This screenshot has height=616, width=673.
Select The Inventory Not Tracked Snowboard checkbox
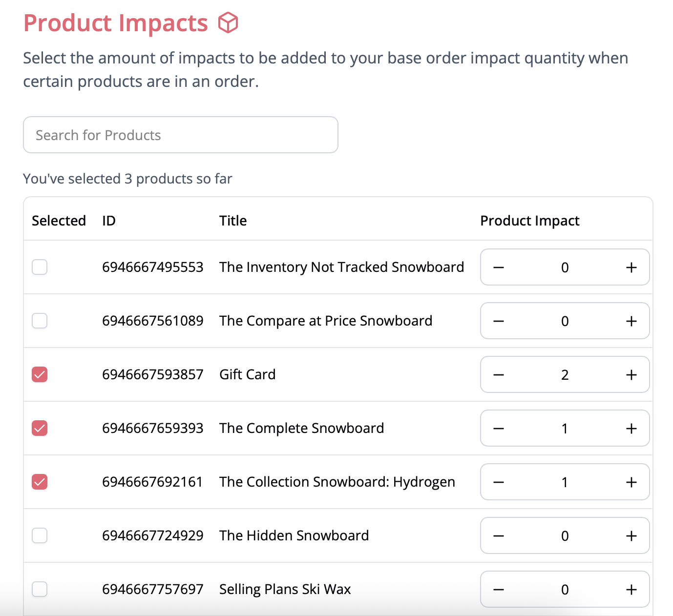(x=40, y=267)
